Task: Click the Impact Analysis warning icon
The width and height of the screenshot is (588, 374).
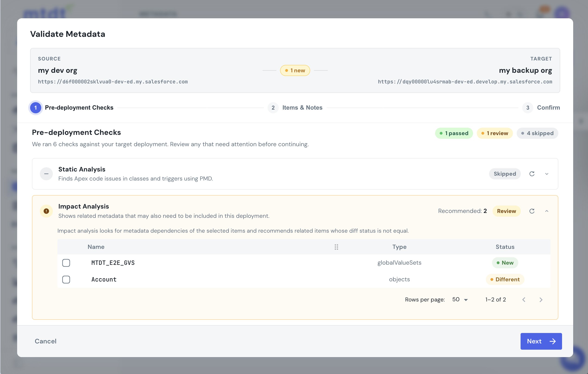Action: tap(46, 211)
